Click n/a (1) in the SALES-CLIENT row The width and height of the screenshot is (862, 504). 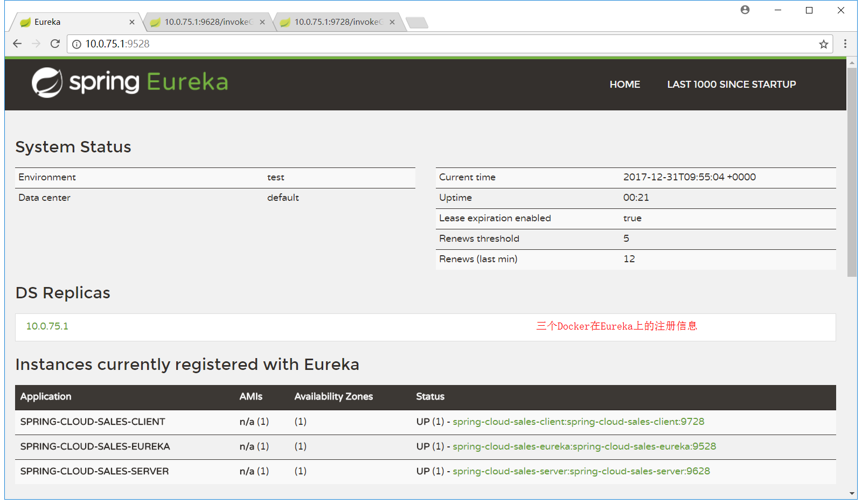click(254, 422)
